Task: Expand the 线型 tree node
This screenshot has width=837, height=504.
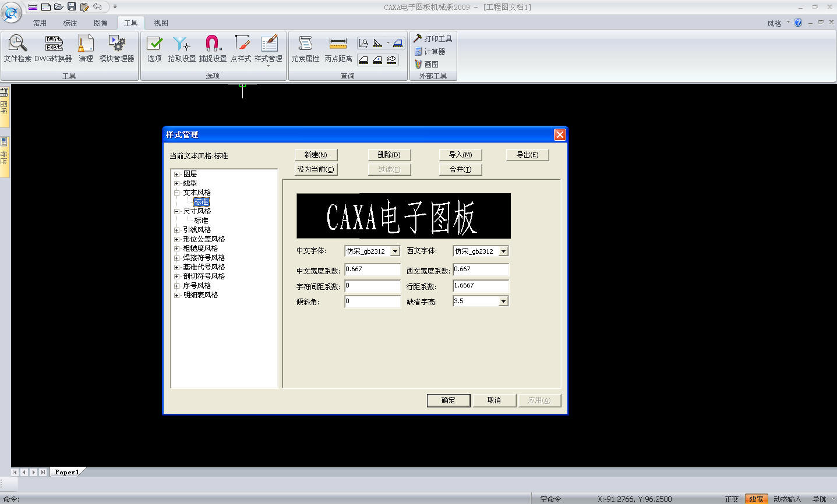Action: [177, 183]
